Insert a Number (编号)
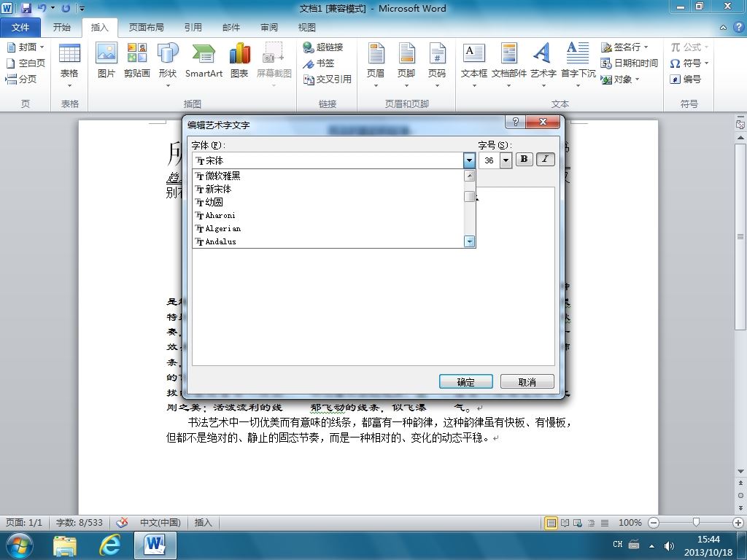Screen dimensions: 747x560 (685, 79)
